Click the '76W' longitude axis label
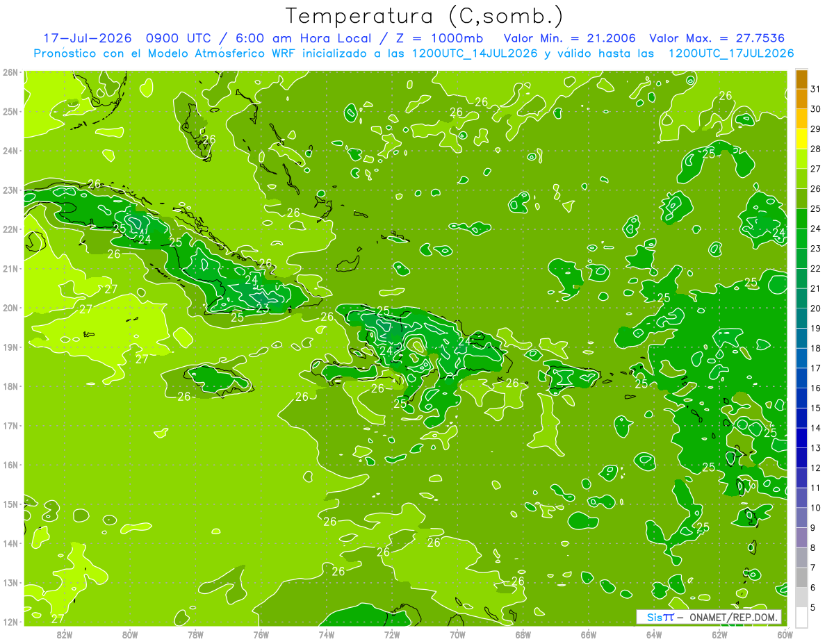This screenshot has height=644, width=834. click(x=261, y=634)
